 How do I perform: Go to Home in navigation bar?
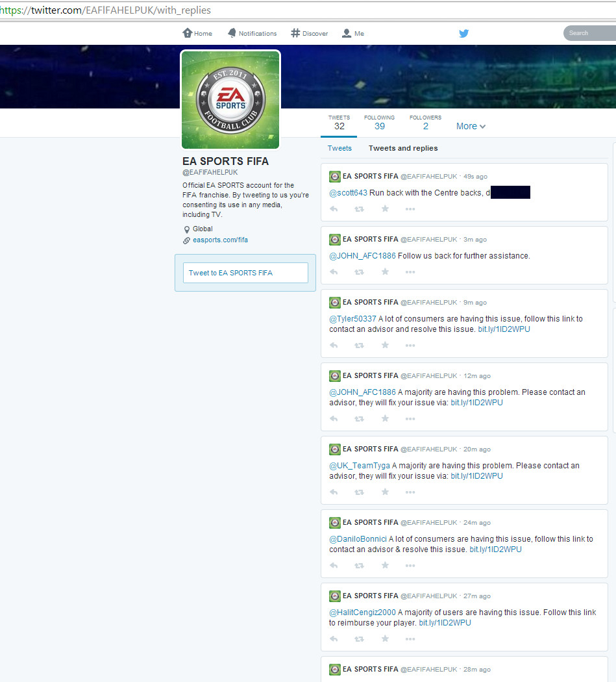pos(197,34)
